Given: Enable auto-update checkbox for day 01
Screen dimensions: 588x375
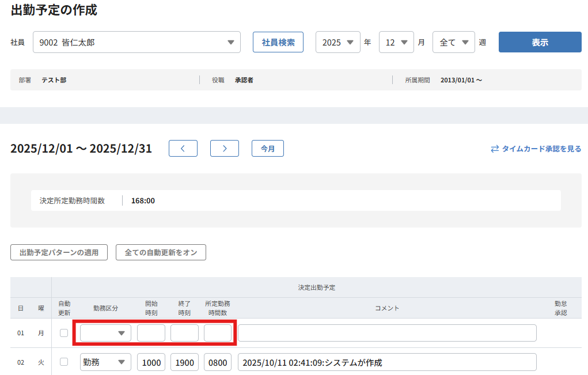Looking at the screenshot, I should pos(64,333).
